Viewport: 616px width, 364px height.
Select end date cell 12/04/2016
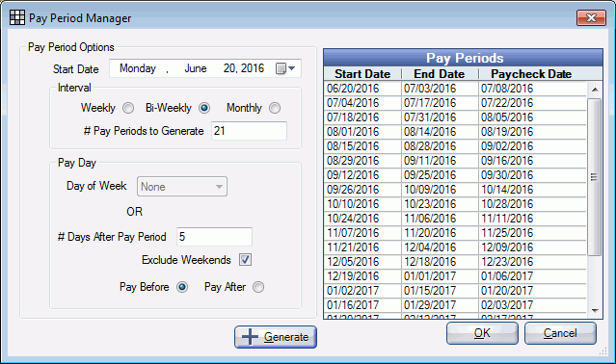tap(440, 247)
